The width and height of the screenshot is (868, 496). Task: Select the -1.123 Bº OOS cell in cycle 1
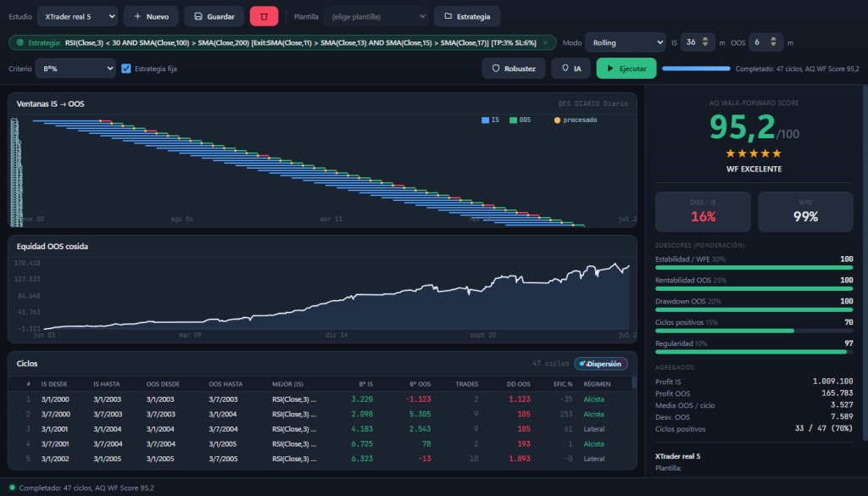tap(418, 399)
